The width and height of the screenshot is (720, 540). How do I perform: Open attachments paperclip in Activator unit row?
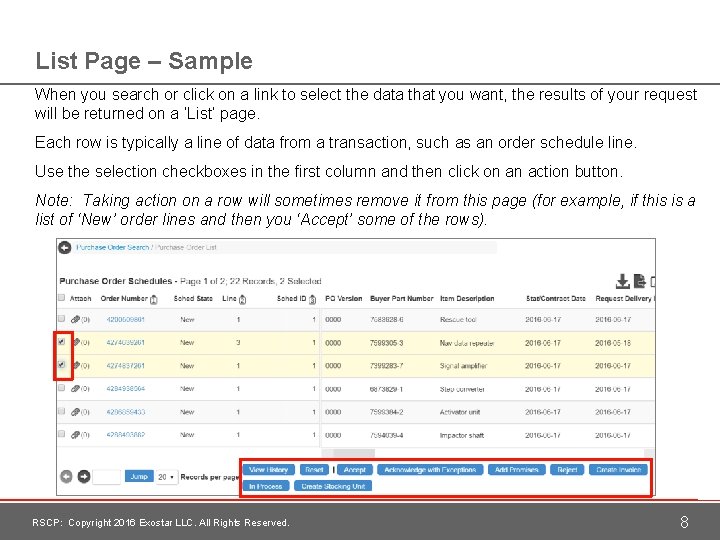tap(75, 412)
